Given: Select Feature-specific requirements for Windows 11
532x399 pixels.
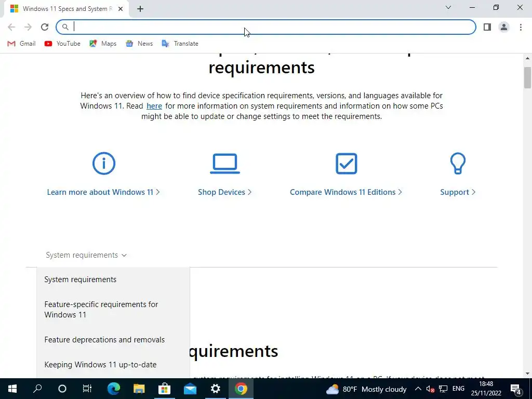Looking at the screenshot, I should (101, 310).
